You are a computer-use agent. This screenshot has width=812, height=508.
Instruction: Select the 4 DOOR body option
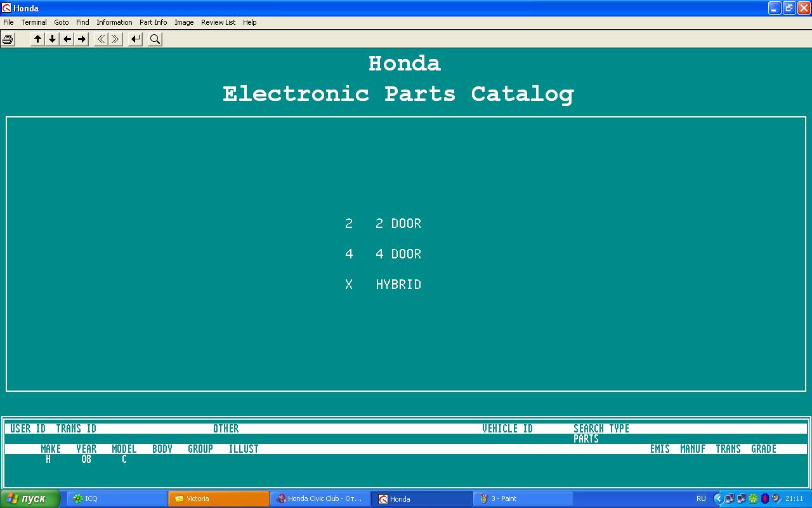[x=383, y=254]
